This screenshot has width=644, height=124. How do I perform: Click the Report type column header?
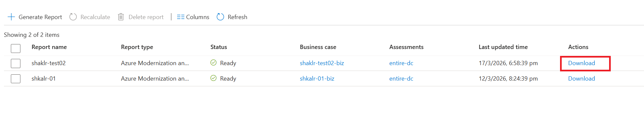pyautogui.click(x=137, y=47)
